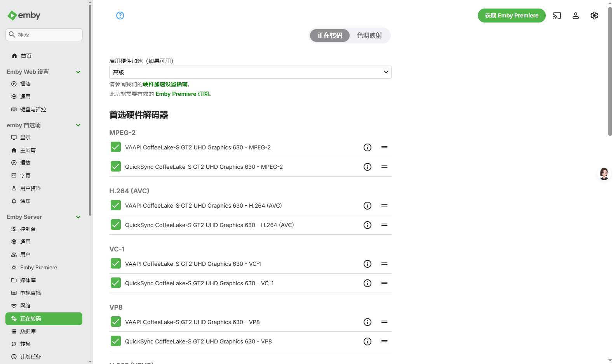This screenshot has height=364, width=613.
Task: Click reorder handle of VAAPI VC-1 row
Action: [385, 264]
